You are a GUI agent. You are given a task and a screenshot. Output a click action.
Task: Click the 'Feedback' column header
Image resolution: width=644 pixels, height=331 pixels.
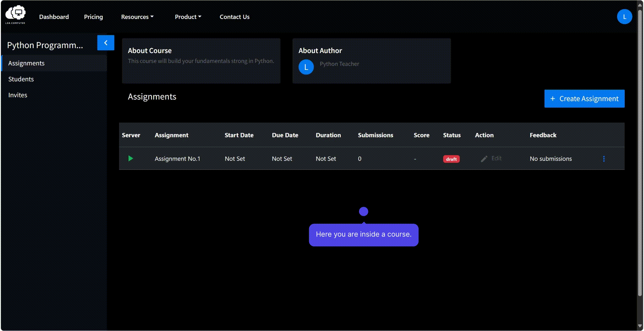tap(543, 135)
